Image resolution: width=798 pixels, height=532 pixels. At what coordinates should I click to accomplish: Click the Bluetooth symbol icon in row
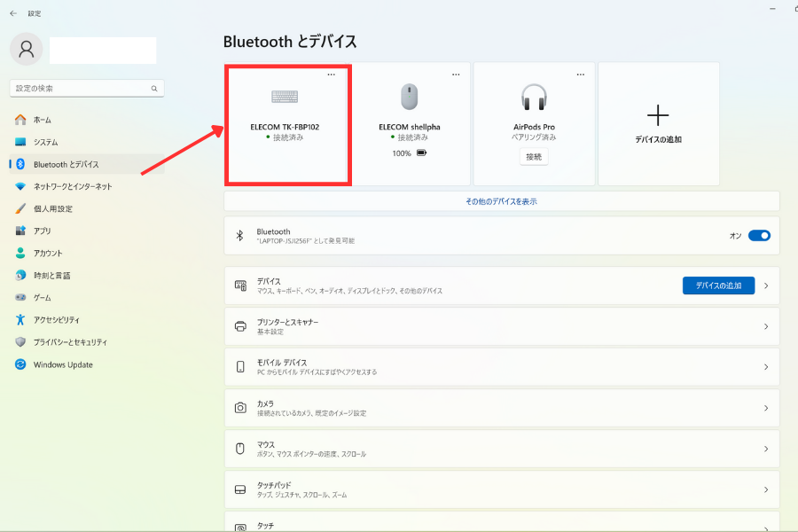[x=239, y=236]
